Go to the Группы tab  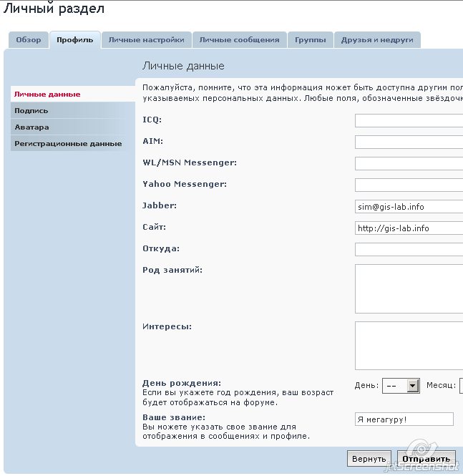point(311,40)
